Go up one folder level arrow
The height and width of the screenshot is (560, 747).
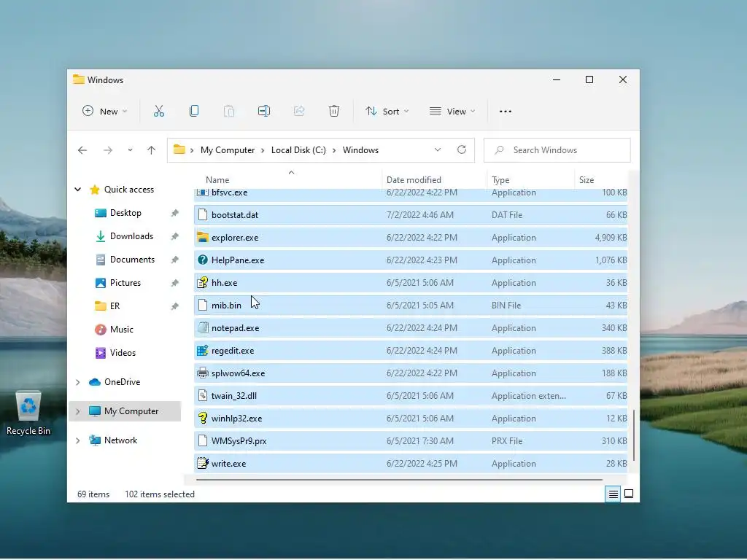pos(152,150)
